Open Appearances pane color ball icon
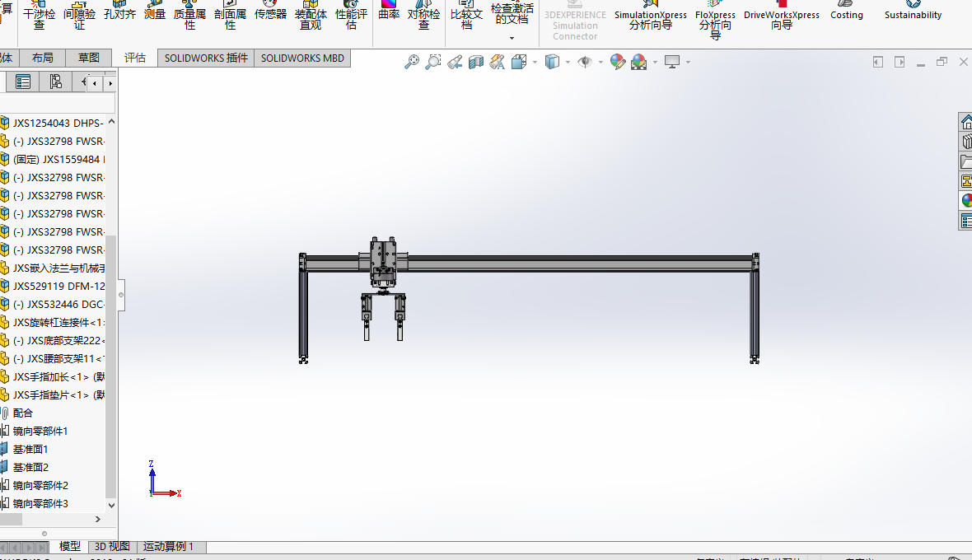Image resolution: width=972 pixels, height=560 pixels. tap(965, 201)
